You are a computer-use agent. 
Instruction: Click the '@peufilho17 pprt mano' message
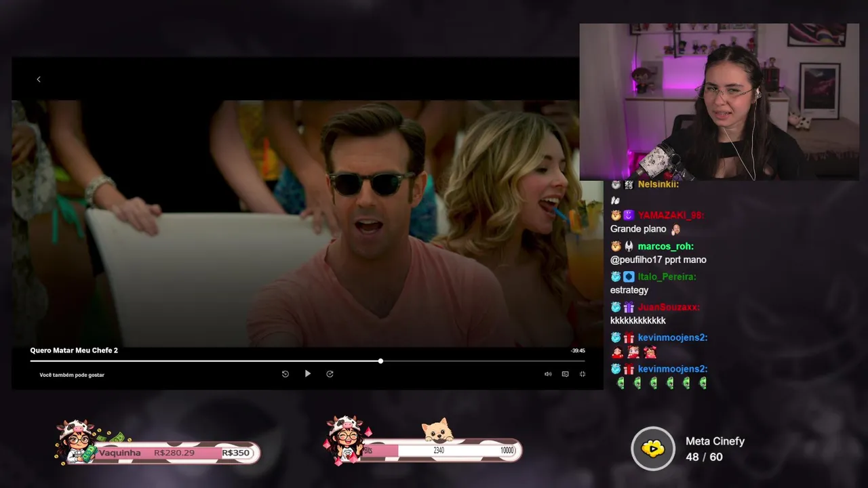coord(658,260)
